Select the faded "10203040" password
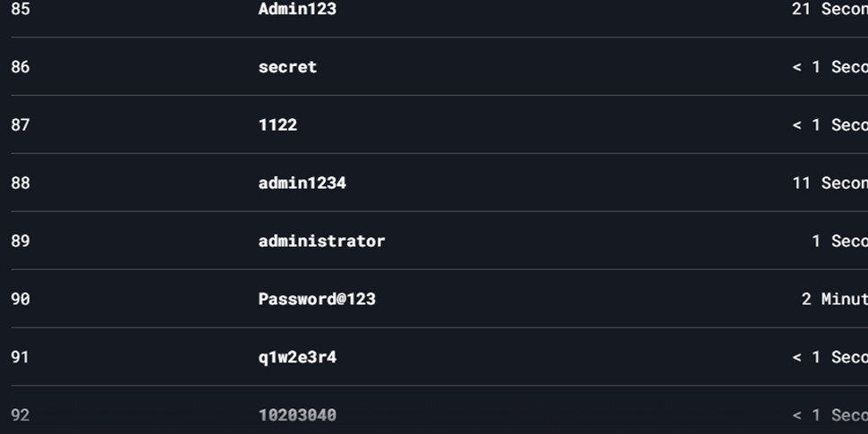Image resolution: width=868 pixels, height=434 pixels. 297,415
